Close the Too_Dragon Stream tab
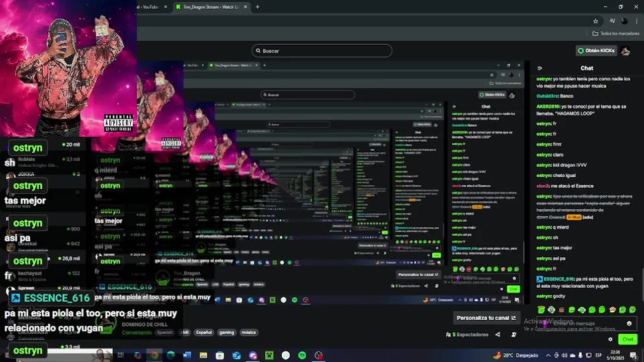The width and height of the screenshot is (644, 362). point(246,7)
